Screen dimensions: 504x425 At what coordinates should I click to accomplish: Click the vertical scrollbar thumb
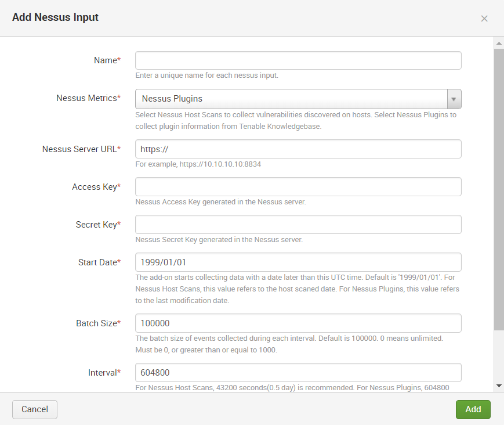pyautogui.click(x=499, y=189)
